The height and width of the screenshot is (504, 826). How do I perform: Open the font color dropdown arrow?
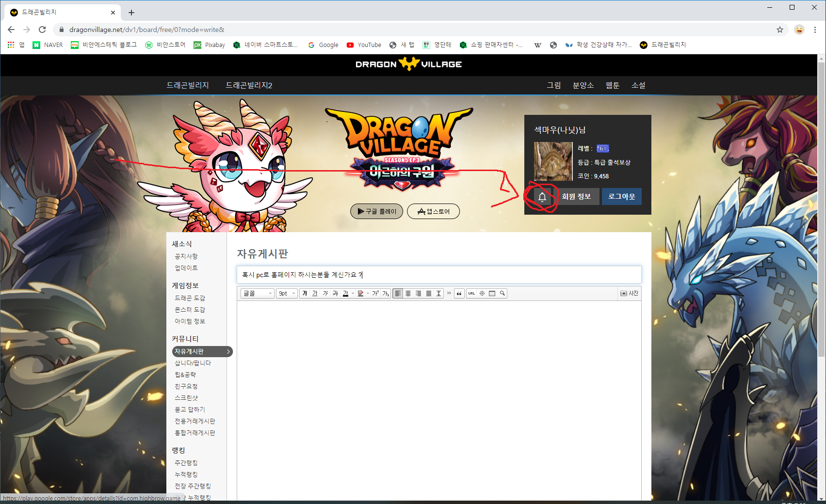pos(353,293)
